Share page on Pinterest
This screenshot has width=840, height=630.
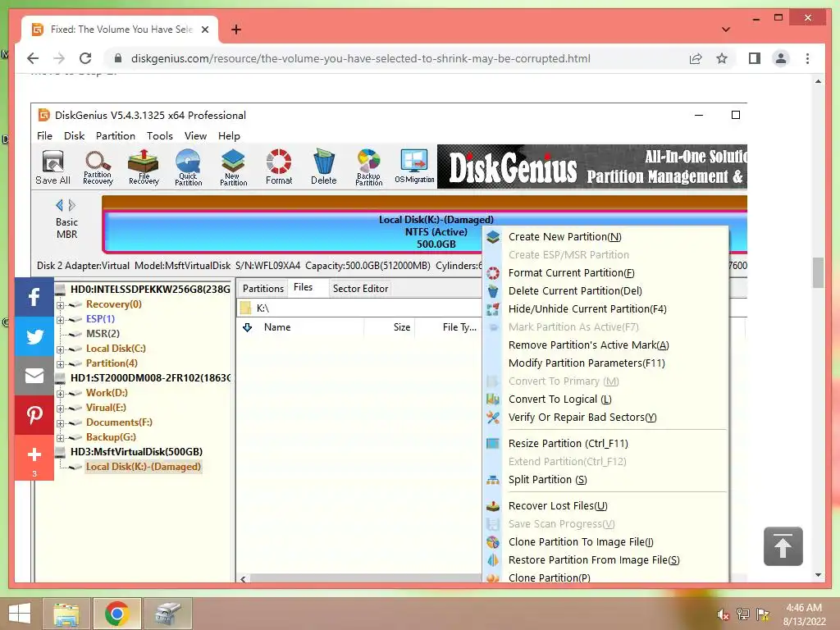(34, 415)
